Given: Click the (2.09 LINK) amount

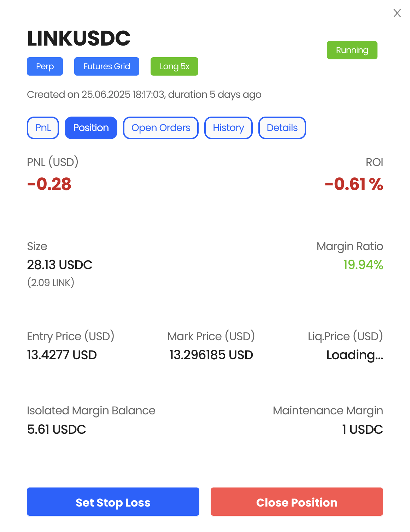Looking at the screenshot, I should (x=51, y=283).
